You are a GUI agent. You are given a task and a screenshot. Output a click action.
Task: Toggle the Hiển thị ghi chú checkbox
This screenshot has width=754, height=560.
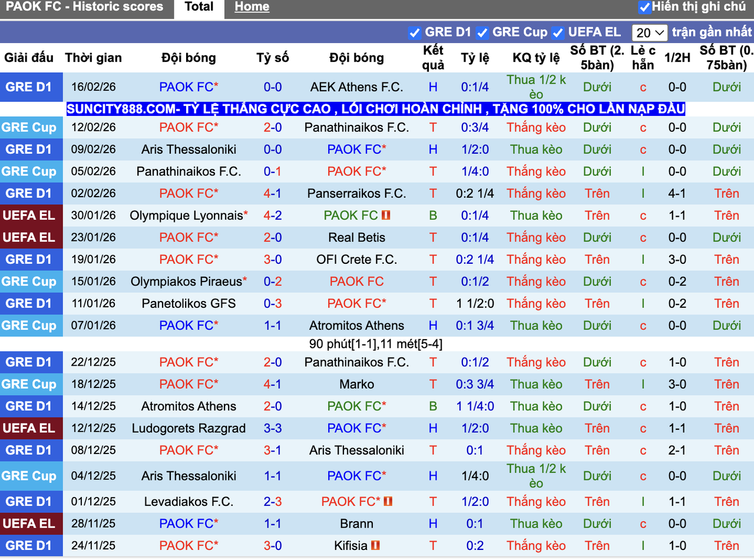(644, 7)
